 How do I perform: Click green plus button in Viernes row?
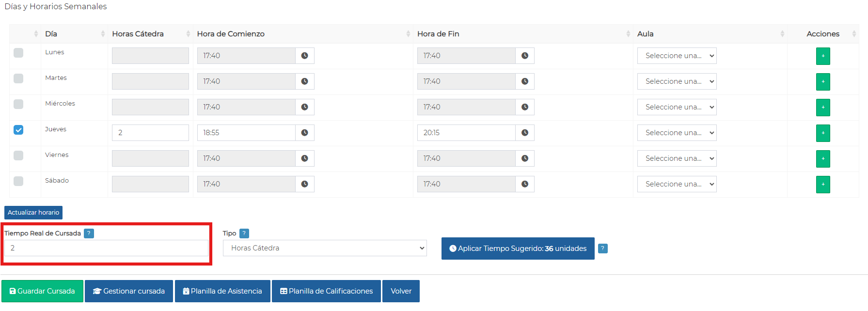(822, 158)
